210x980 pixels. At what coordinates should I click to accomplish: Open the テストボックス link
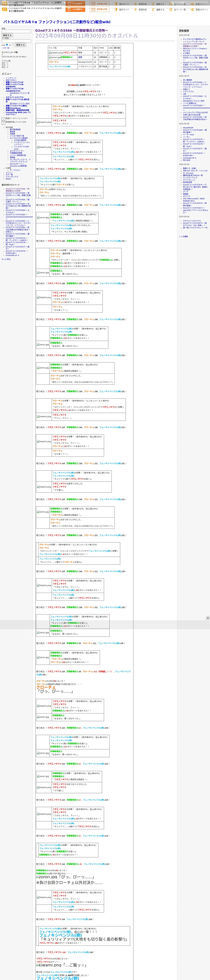tap(12, 177)
